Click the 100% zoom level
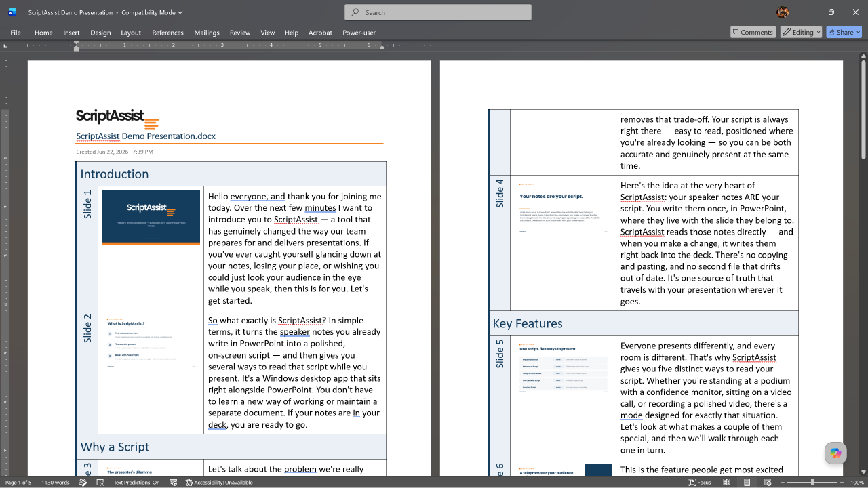Viewport: 868px width, 488px height. pyautogui.click(x=856, y=483)
